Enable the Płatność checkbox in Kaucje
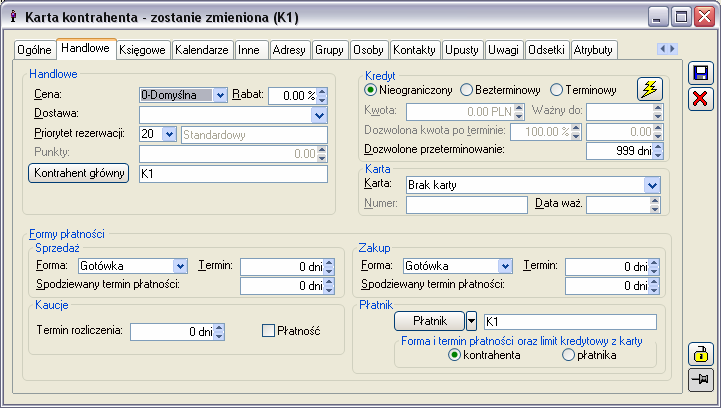 tap(268, 331)
